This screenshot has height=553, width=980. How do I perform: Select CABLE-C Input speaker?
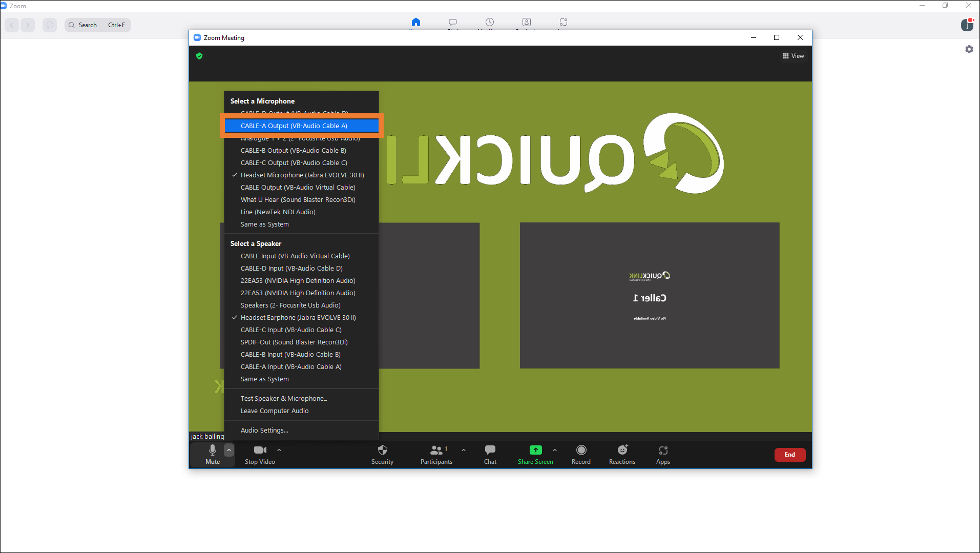pyautogui.click(x=301, y=330)
